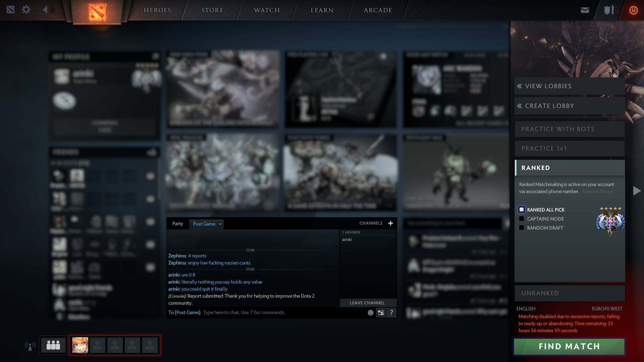This screenshot has width=644, height=362.
Task: Expand Practice 1v1 section
Action: point(570,148)
